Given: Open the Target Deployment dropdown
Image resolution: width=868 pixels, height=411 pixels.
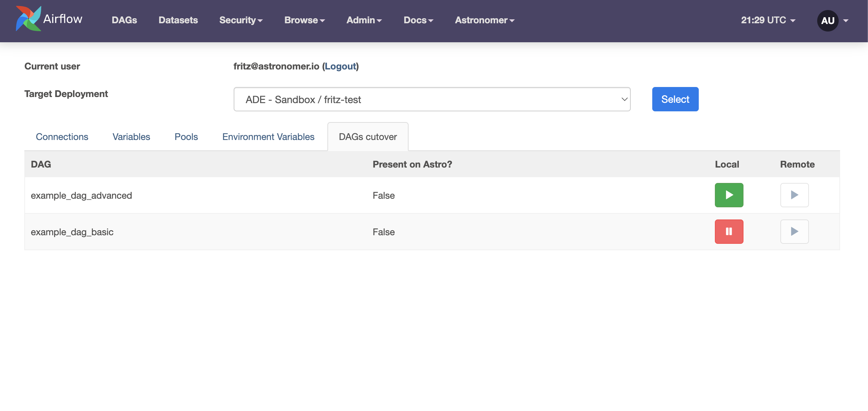Looking at the screenshot, I should pos(431,99).
